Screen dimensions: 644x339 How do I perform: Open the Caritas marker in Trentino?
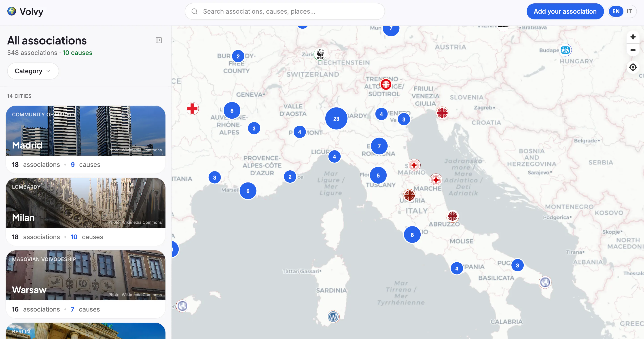[386, 84]
